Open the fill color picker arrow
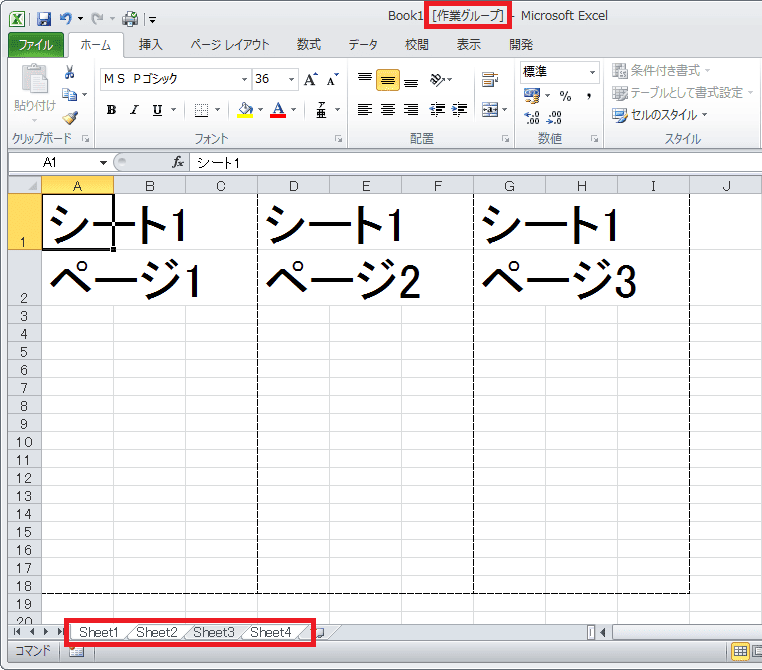This screenshot has width=762, height=670. point(260,110)
